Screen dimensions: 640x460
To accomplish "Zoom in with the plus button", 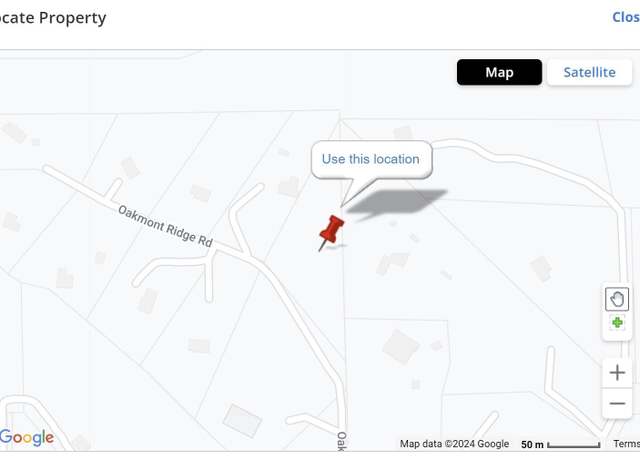I will tap(617, 373).
